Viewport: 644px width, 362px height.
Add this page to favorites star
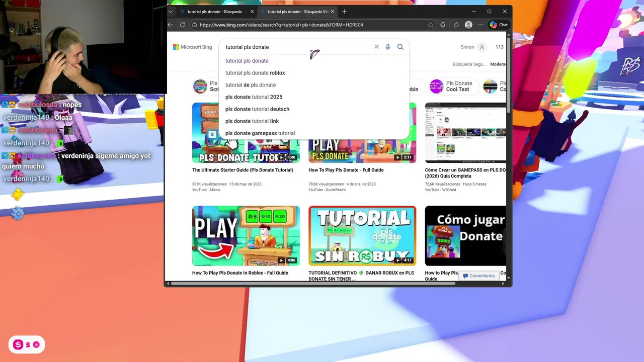431,25
